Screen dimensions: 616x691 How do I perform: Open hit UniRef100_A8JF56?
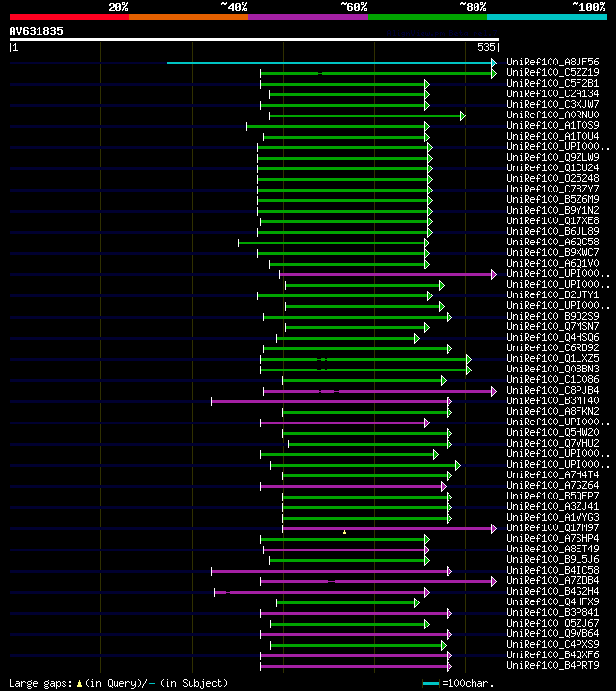(x=552, y=62)
